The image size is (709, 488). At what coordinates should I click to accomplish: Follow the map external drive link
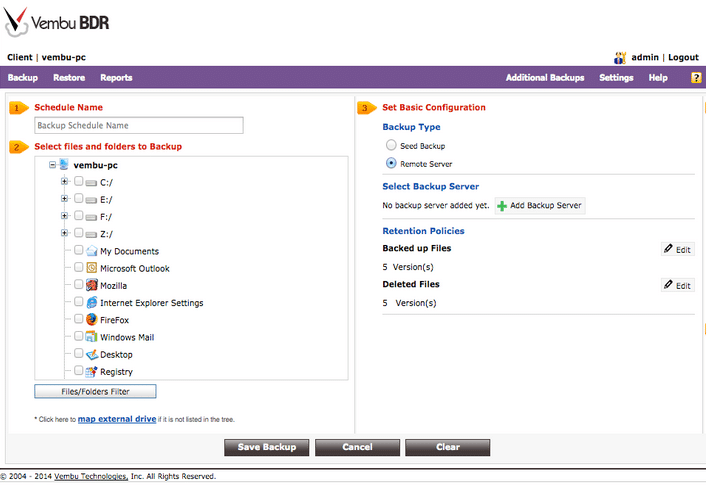[x=117, y=419]
